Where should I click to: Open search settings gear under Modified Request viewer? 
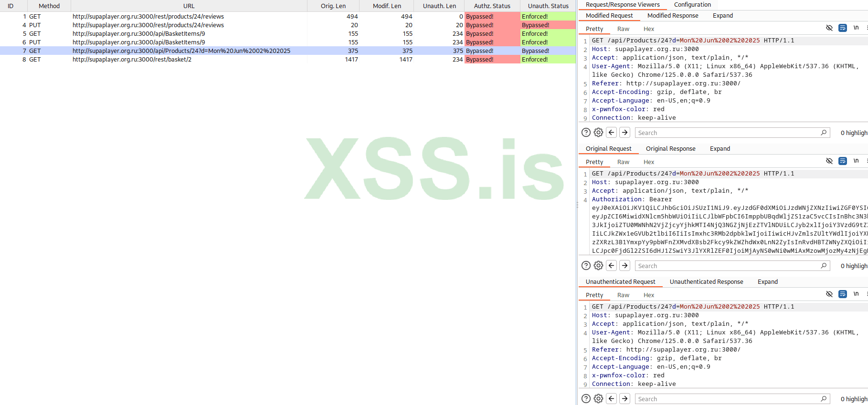[x=598, y=133]
